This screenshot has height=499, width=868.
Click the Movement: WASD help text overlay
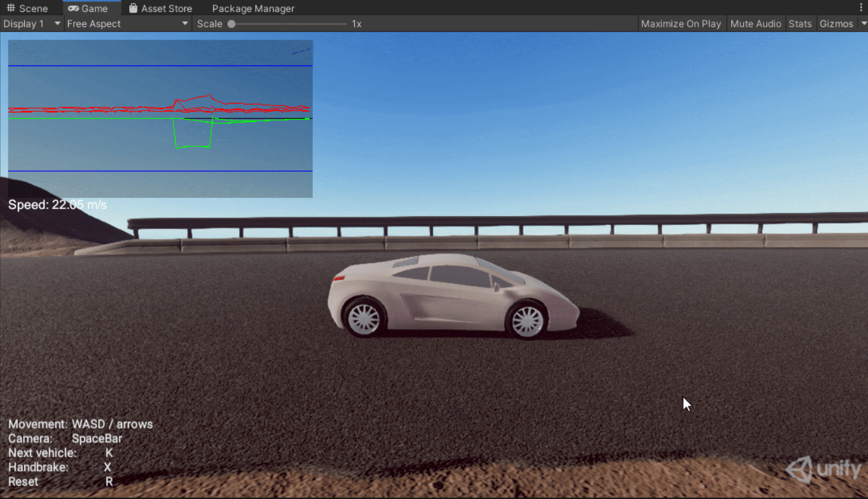pyautogui.click(x=79, y=424)
